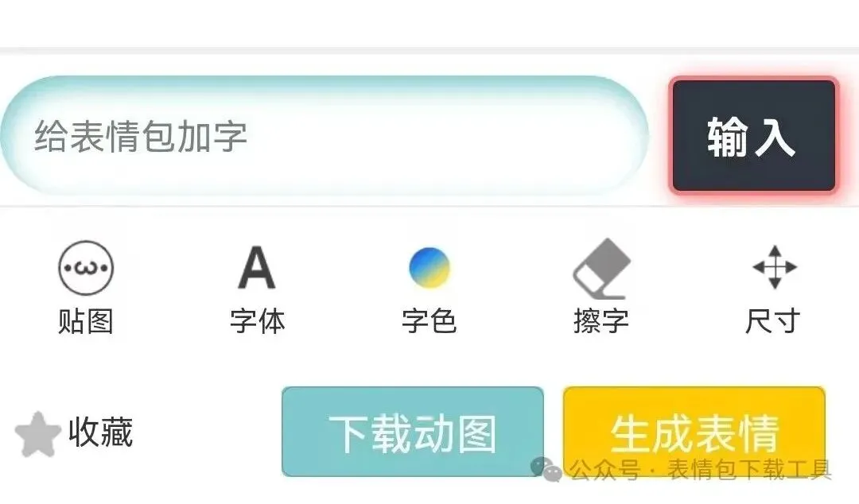859x504 pixels.
Task: Tap the 擦字 text label
Action: (601, 321)
